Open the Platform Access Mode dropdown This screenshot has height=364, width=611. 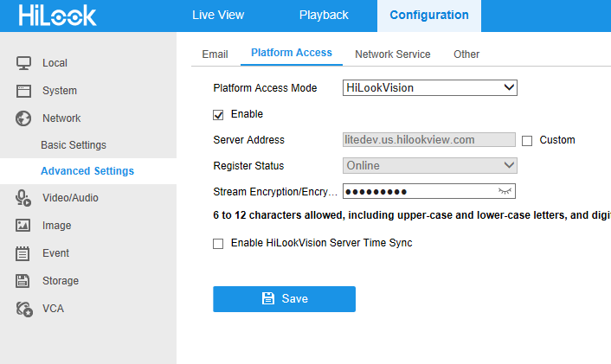(x=429, y=87)
